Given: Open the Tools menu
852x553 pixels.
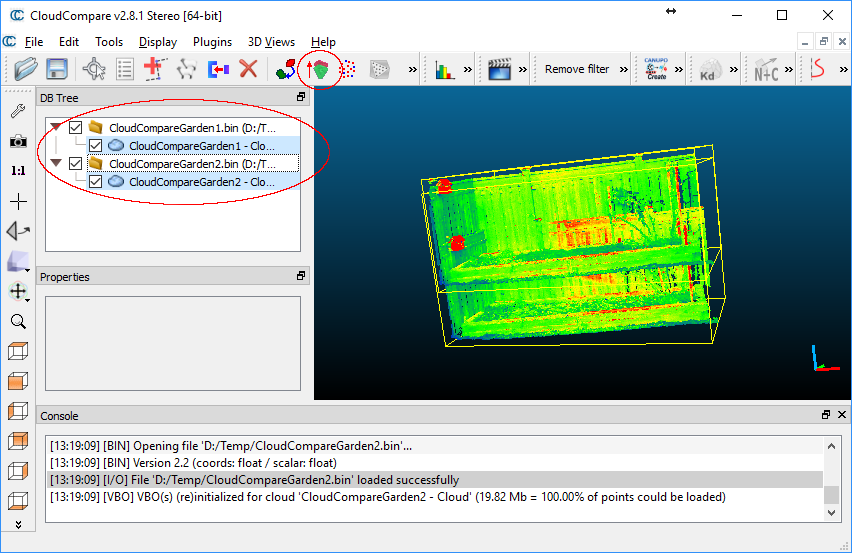Looking at the screenshot, I should click(109, 42).
